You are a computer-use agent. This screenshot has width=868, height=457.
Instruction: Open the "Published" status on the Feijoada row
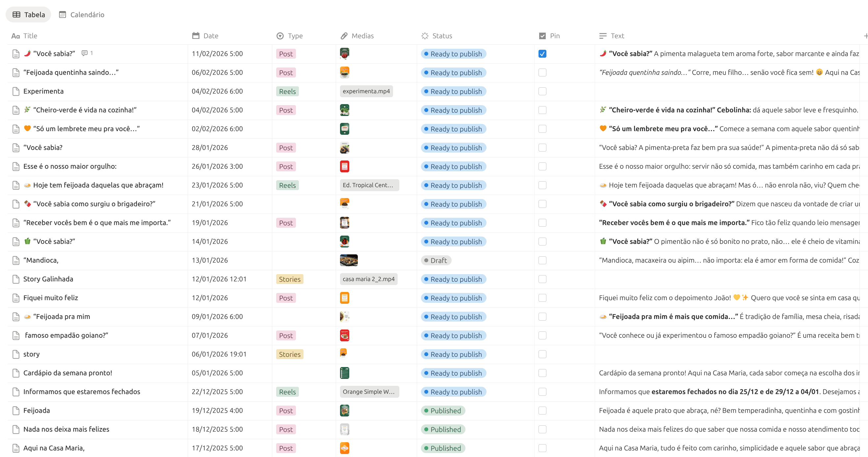pos(443,411)
